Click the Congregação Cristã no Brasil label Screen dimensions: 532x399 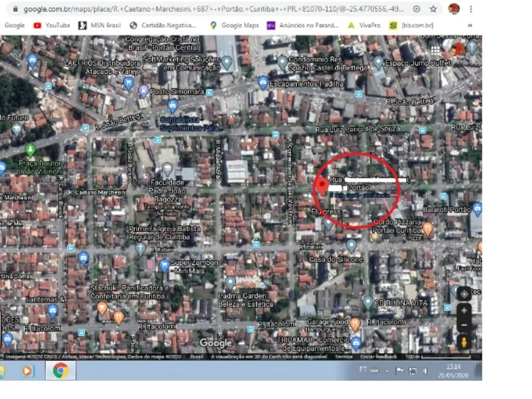coord(162,44)
